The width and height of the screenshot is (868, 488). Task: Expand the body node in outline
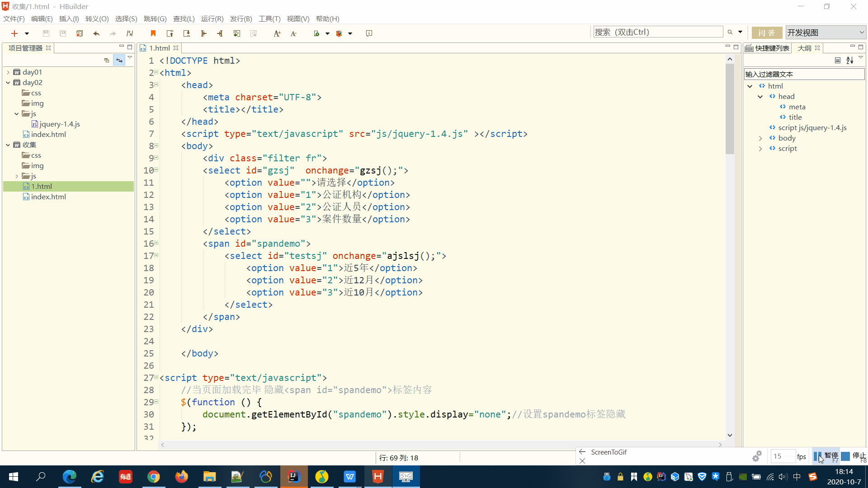coord(760,138)
